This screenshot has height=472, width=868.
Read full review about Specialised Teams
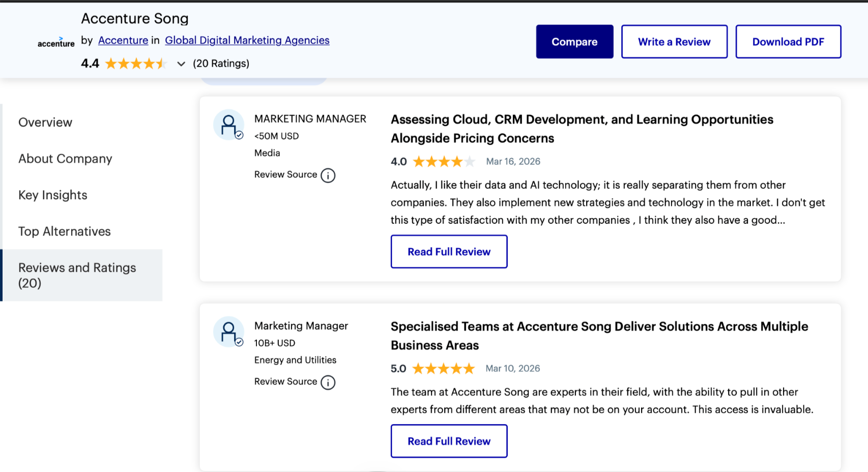click(x=449, y=441)
